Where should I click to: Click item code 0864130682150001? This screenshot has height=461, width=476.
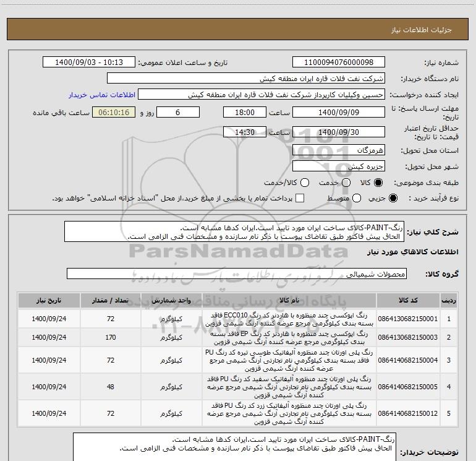point(408,319)
